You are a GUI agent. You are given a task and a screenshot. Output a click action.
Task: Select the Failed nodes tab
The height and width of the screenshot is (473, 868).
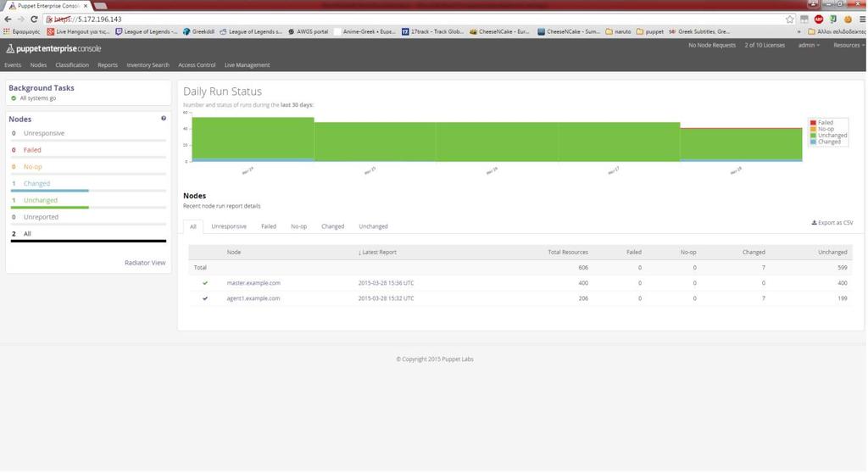(x=269, y=226)
